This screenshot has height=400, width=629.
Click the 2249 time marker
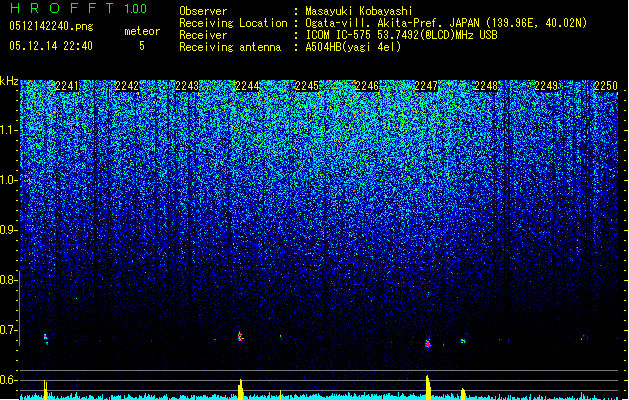pyautogui.click(x=546, y=86)
